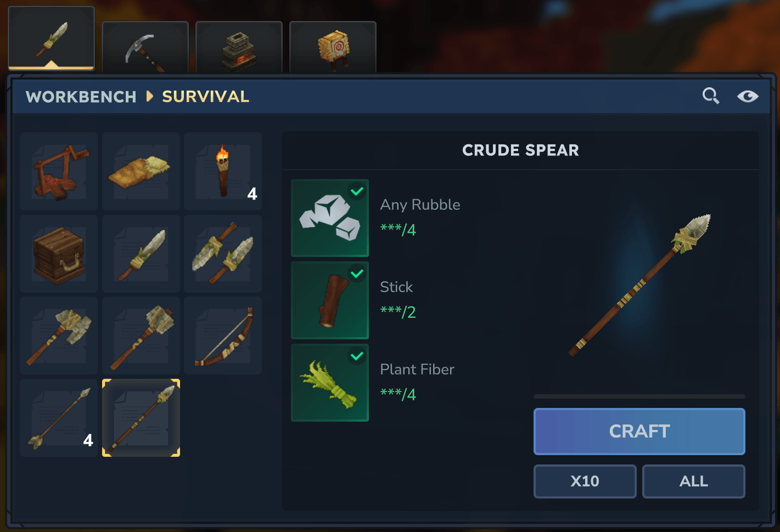
Task: Select the crude mace recipe
Action: 141,335
